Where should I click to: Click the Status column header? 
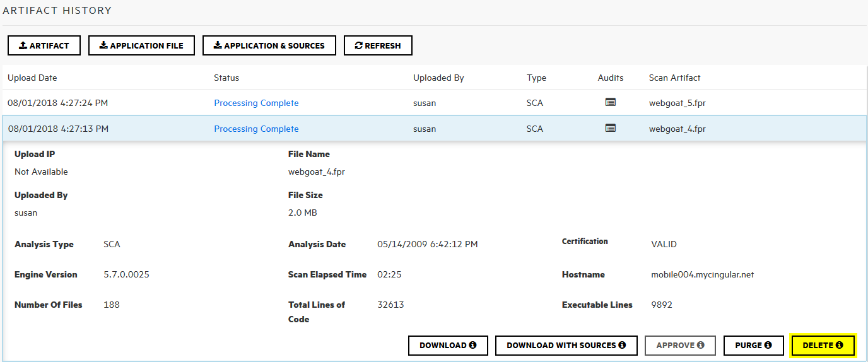pos(226,78)
